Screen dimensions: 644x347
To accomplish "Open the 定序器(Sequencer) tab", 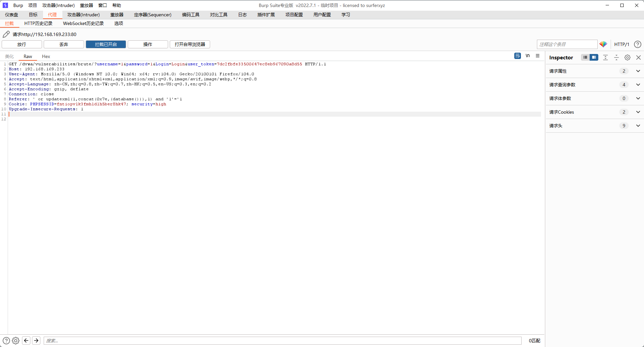I will click(x=153, y=15).
